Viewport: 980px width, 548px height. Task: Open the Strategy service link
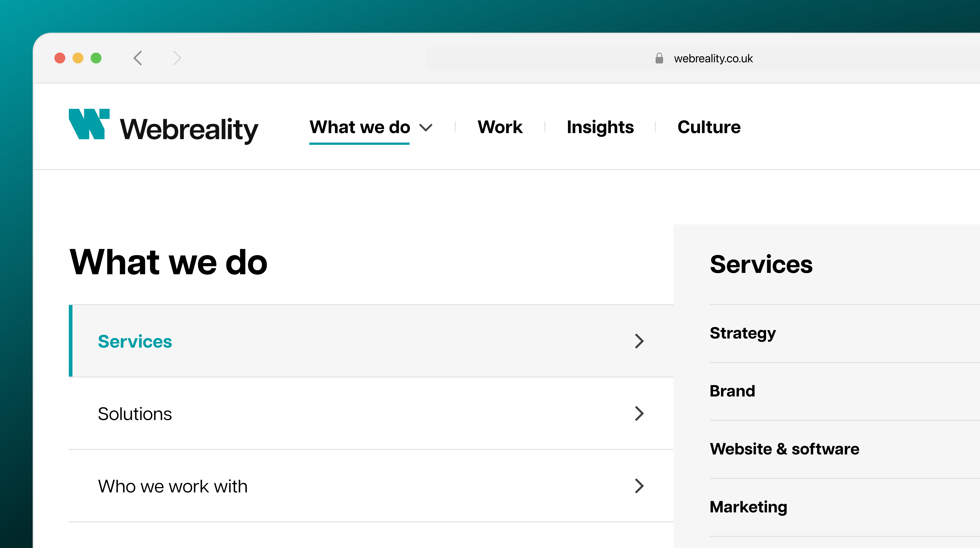coord(743,333)
